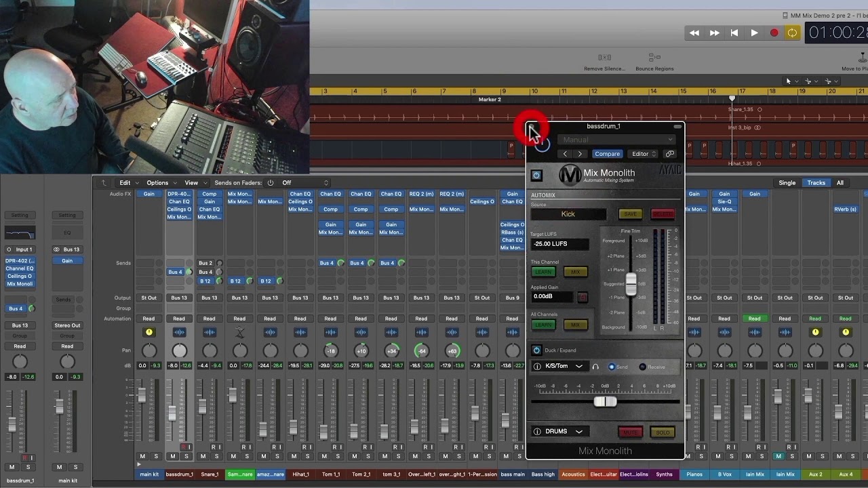Click the SAVE button in Automix
868x488 pixels.
tap(630, 214)
